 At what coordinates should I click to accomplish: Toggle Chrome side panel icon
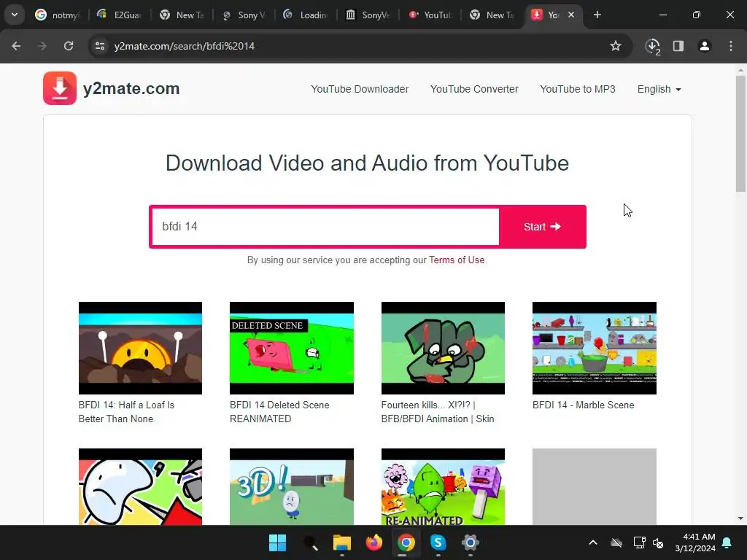click(678, 46)
